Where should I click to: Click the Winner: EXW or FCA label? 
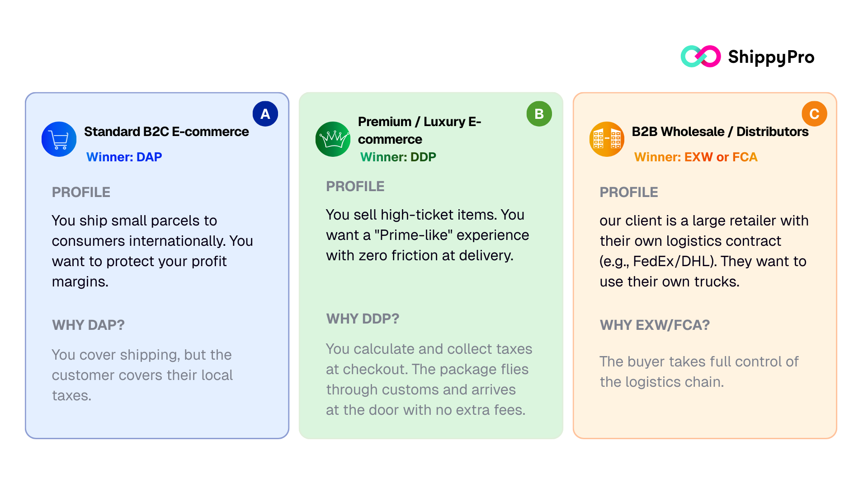695,157
